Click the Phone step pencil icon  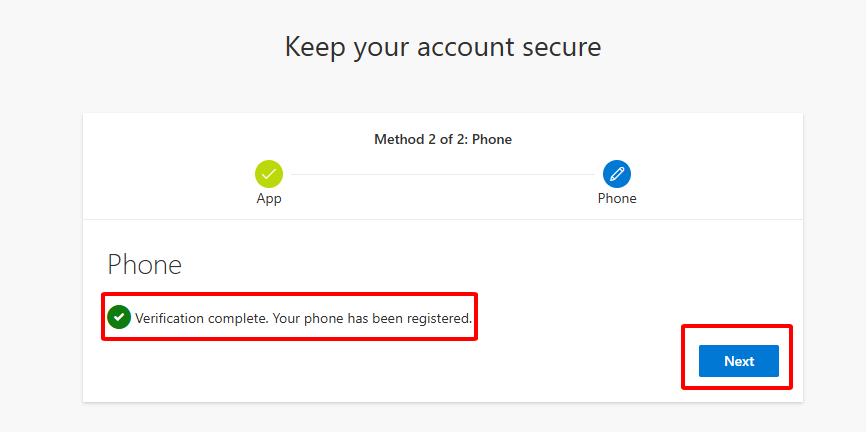[x=617, y=174]
